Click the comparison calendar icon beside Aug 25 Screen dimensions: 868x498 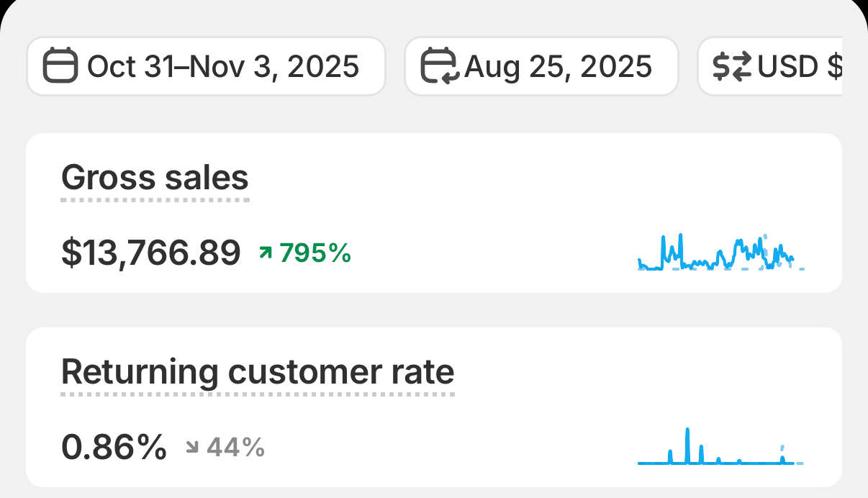coord(438,66)
